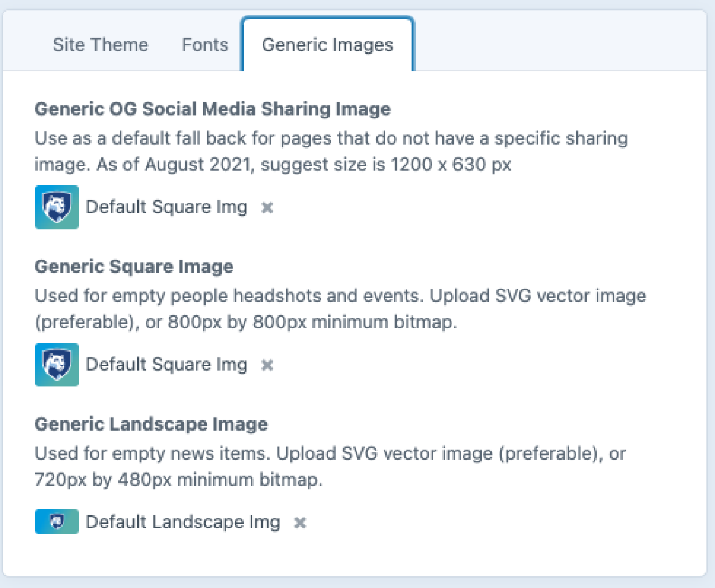This screenshot has height=588, width=715.
Task: Click the x icon beside the OG sharing Default Square Img
Action: [267, 207]
